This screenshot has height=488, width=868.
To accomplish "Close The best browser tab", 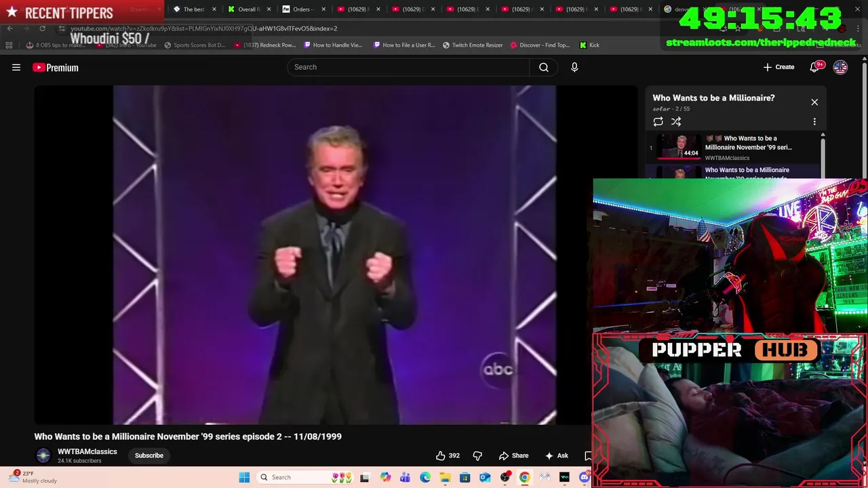I will (214, 9).
